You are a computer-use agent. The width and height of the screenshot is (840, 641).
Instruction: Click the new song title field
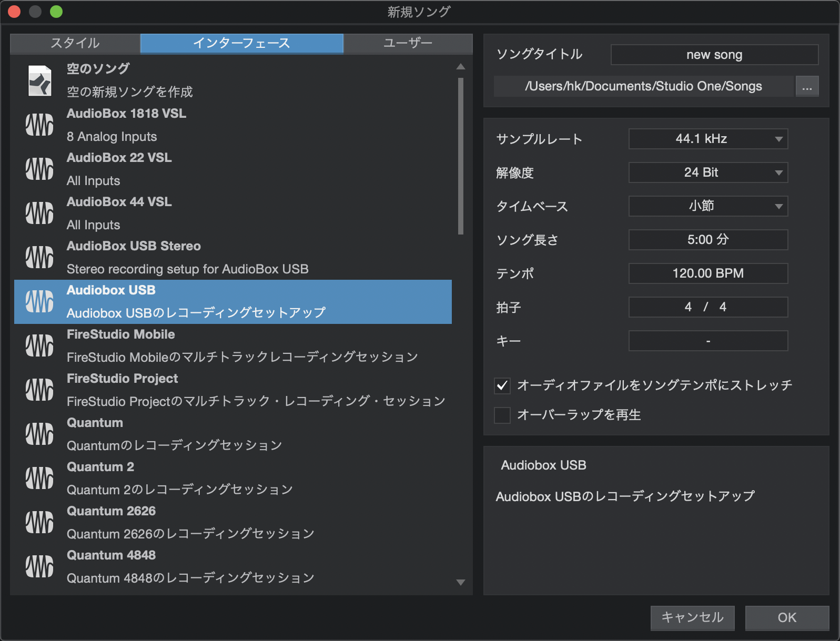(x=714, y=55)
